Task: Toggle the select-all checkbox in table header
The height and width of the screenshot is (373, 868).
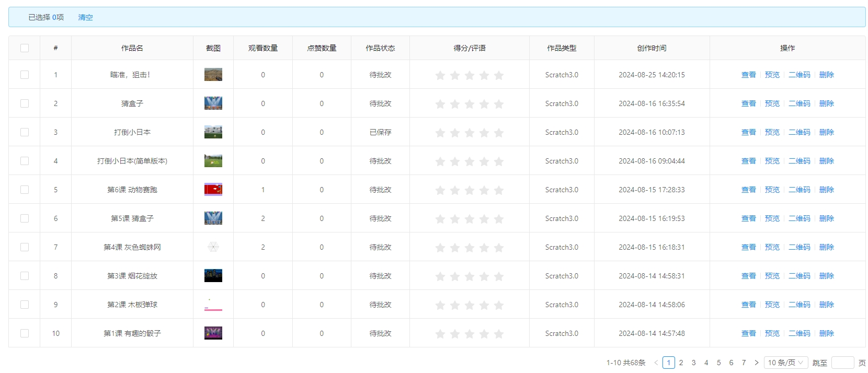Action: pyautogui.click(x=25, y=48)
